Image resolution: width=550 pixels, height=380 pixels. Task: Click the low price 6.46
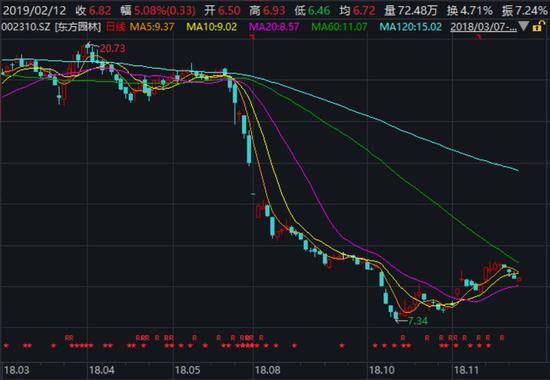click(x=319, y=11)
